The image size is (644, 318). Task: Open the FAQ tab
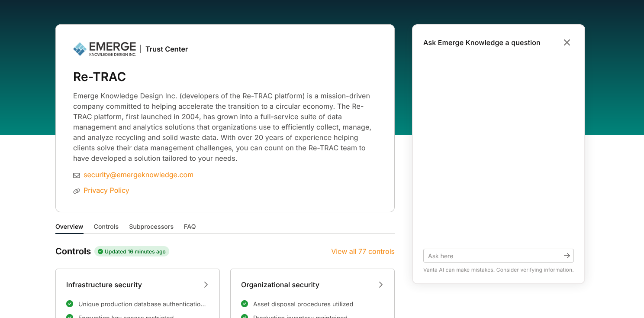[x=190, y=227]
